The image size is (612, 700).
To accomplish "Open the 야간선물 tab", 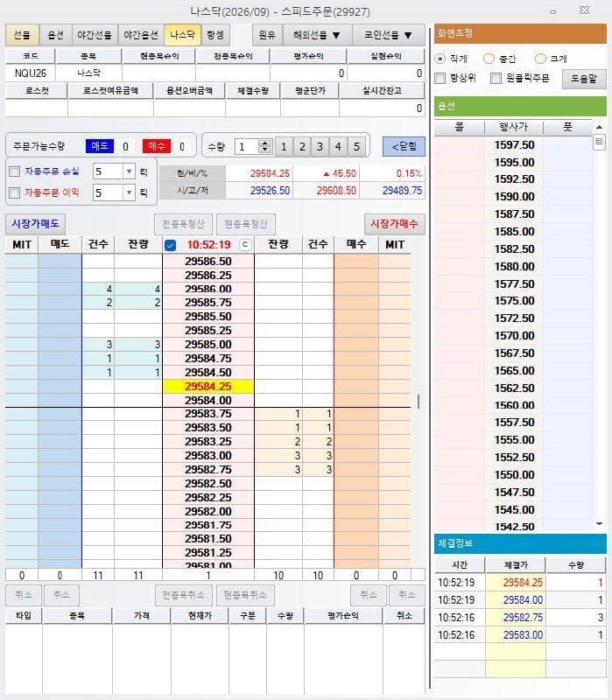I will click(95, 35).
